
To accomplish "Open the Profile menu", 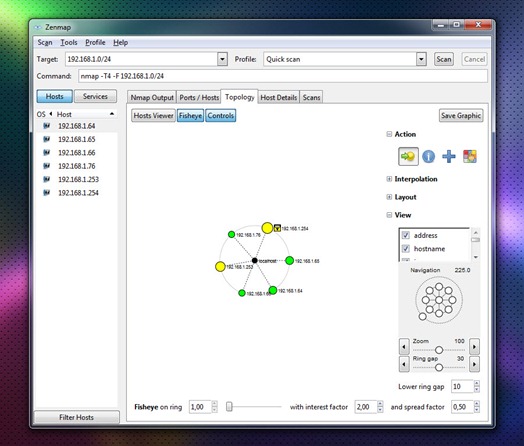I will tap(95, 42).
